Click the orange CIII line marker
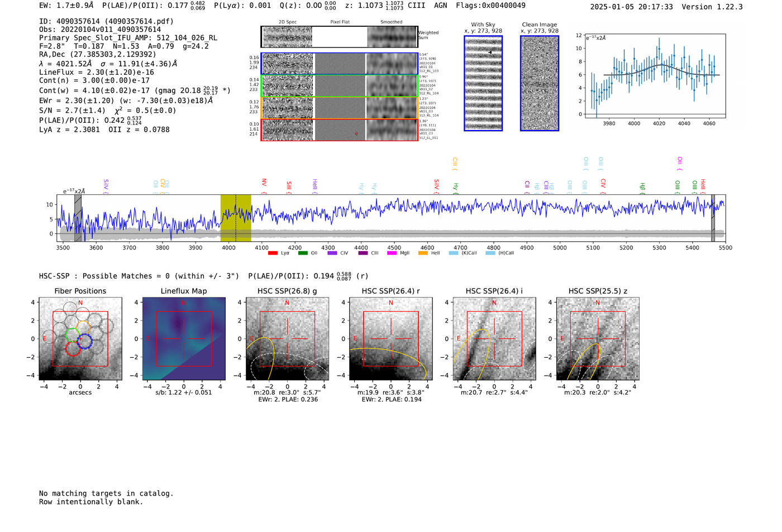This screenshot has width=782, height=532. [x=455, y=164]
